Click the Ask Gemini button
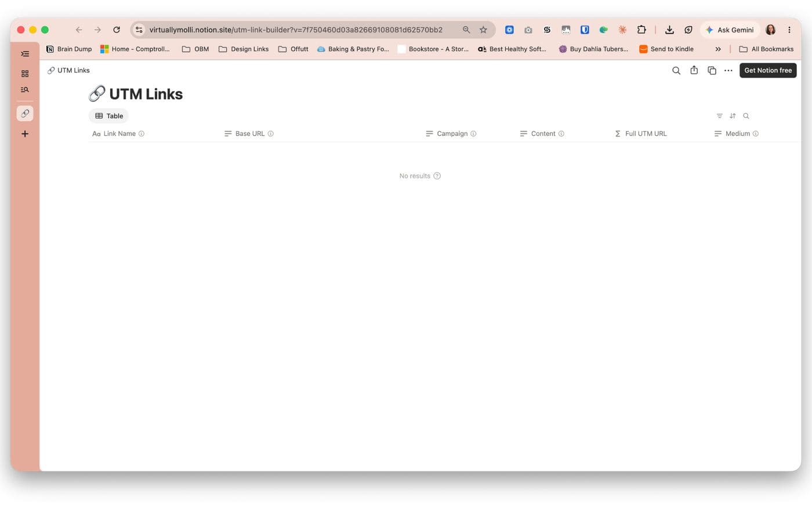This screenshot has width=812, height=508. click(x=730, y=30)
